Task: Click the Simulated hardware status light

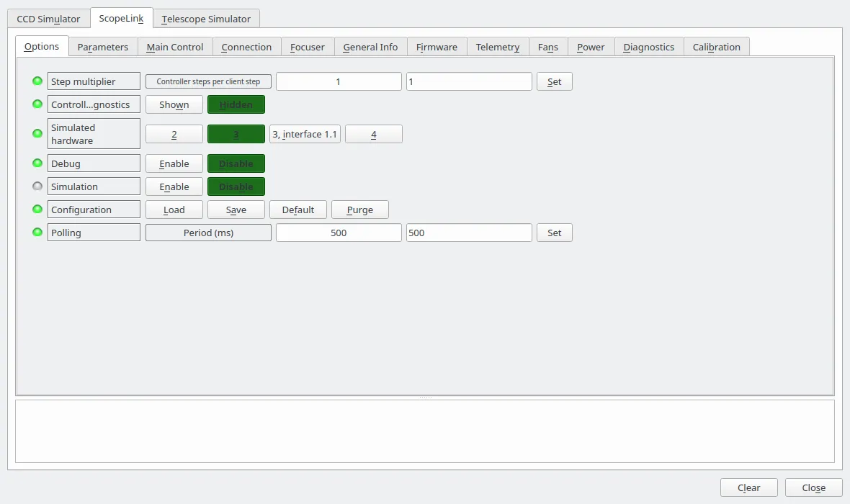Action: pyautogui.click(x=37, y=133)
